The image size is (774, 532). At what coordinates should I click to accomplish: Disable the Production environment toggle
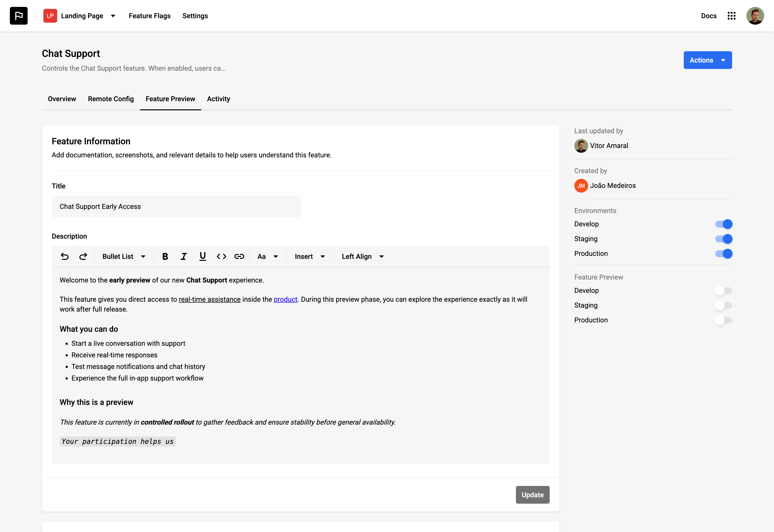tap(724, 253)
